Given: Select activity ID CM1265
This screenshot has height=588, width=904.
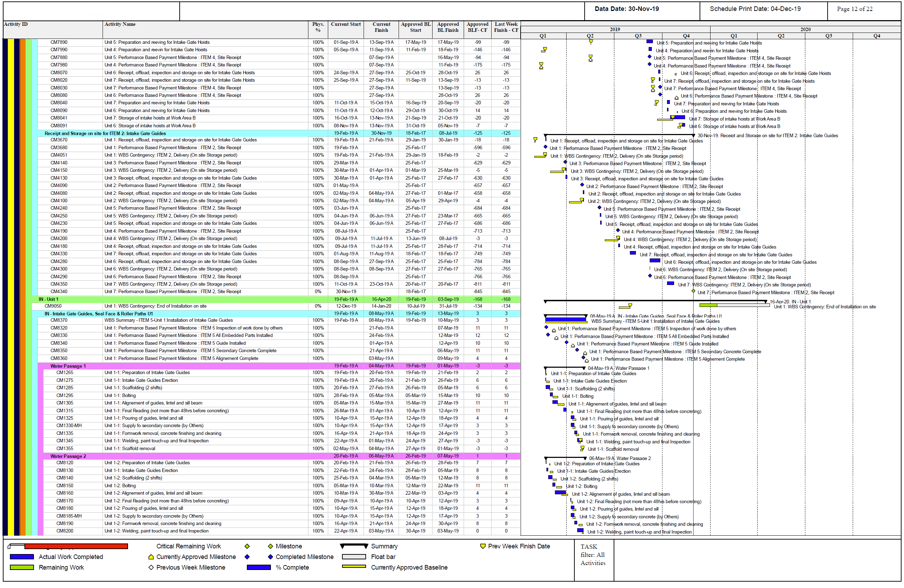Looking at the screenshot, I should [65, 373].
